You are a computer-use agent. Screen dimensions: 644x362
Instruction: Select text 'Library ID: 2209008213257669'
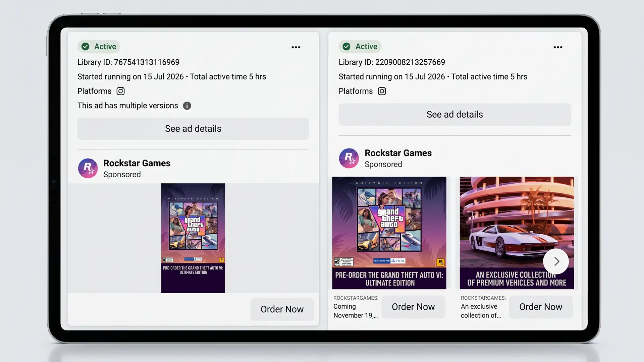[392, 62]
